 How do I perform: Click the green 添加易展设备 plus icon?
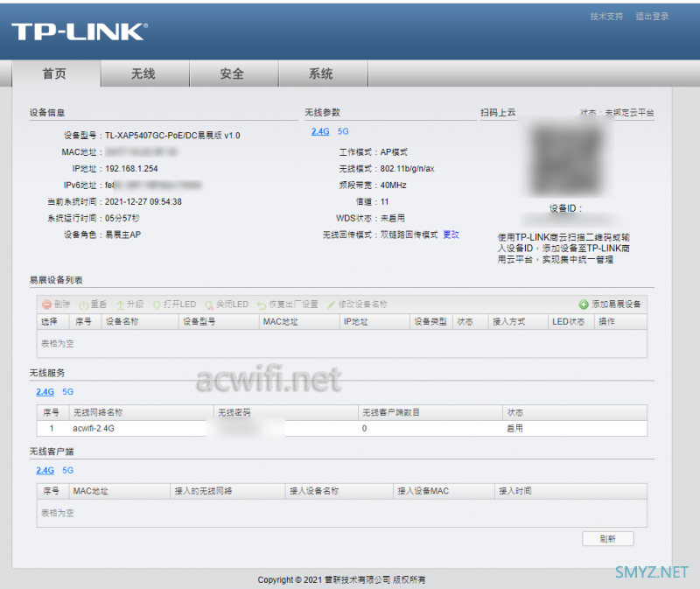pyautogui.click(x=584, y=305)
